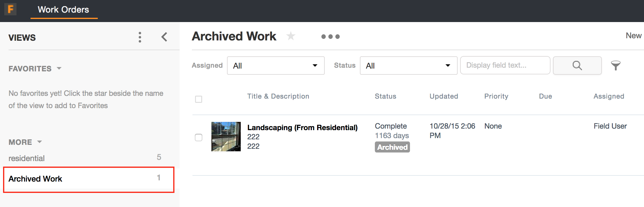The image size is (644, 207).
Task: Collapse the Views sidebar with left chevron
Action: click(x=164, y=37)
